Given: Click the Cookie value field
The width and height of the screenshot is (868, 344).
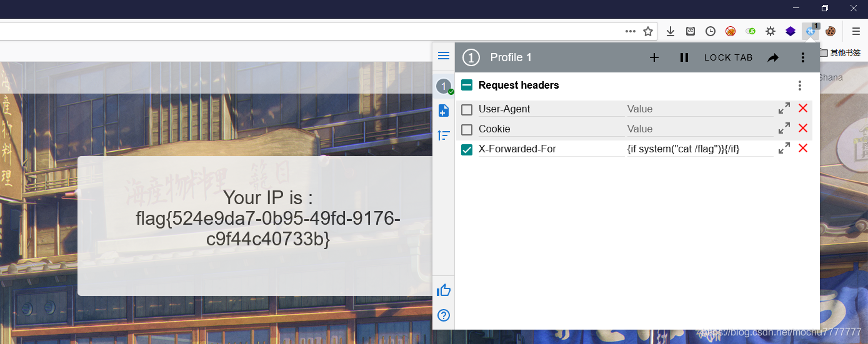Looking at the screenshot, I should click(700, 129).
